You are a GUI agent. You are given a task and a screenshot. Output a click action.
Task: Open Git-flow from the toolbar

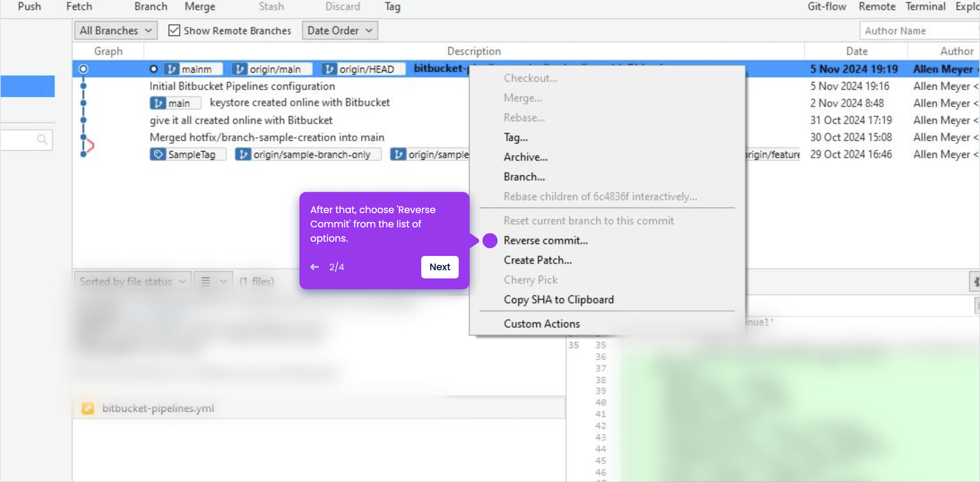pos(827,6)
